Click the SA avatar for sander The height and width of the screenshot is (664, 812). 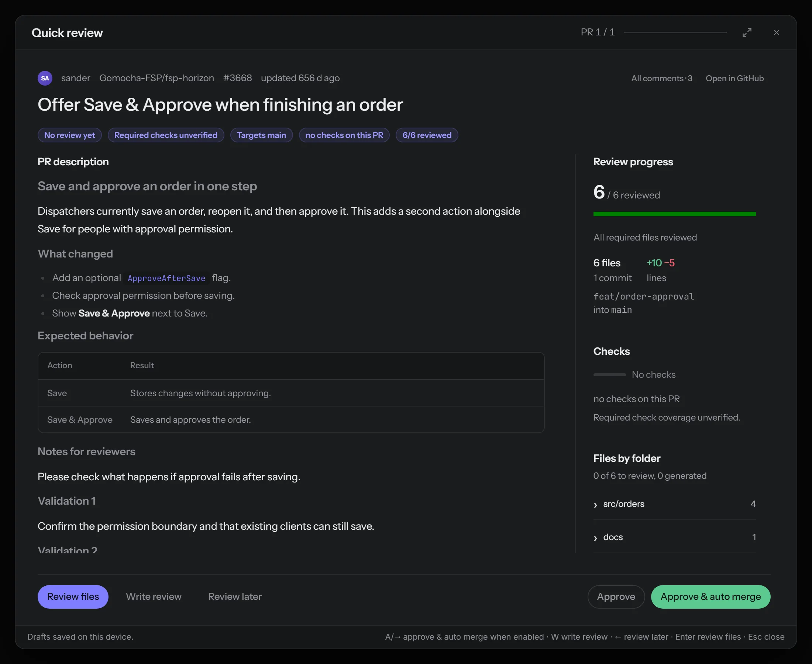(45, 78)
